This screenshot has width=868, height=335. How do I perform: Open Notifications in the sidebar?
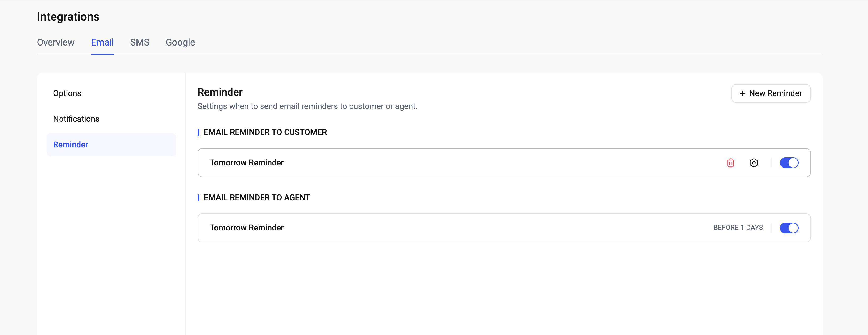click(76, 119)
